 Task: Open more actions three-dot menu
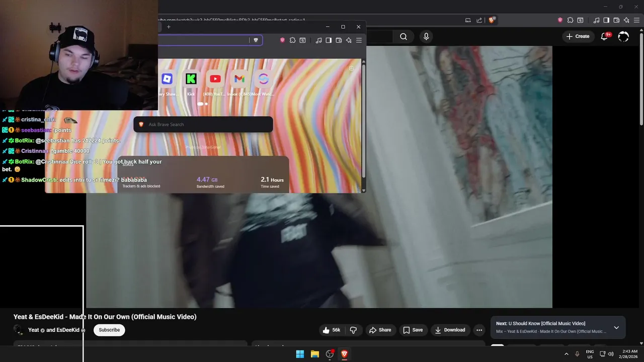point(479,330)
